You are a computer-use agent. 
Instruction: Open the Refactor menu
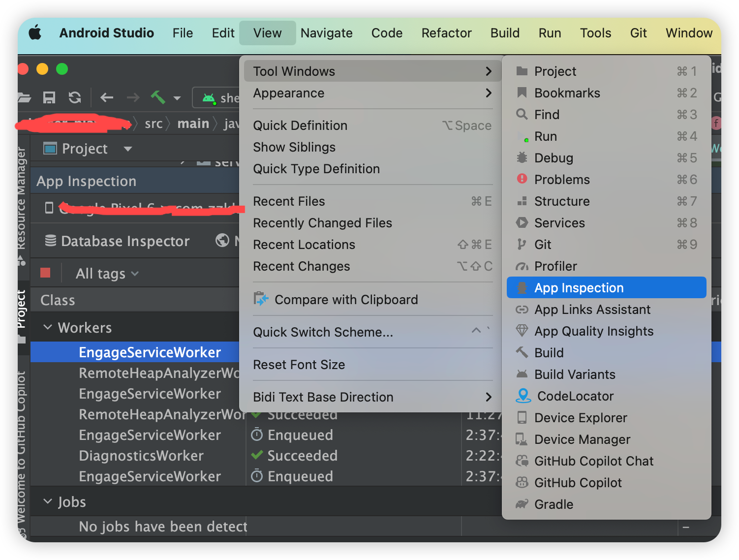447,33
